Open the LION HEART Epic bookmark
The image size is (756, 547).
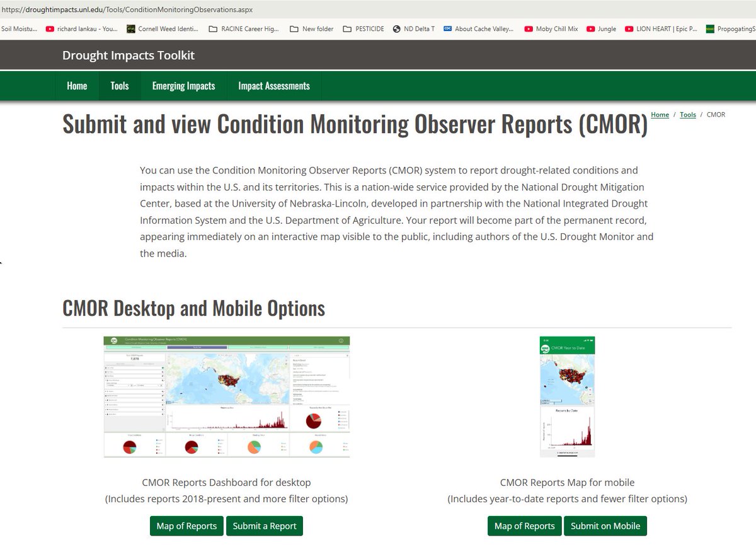click(x=661, y=29)
